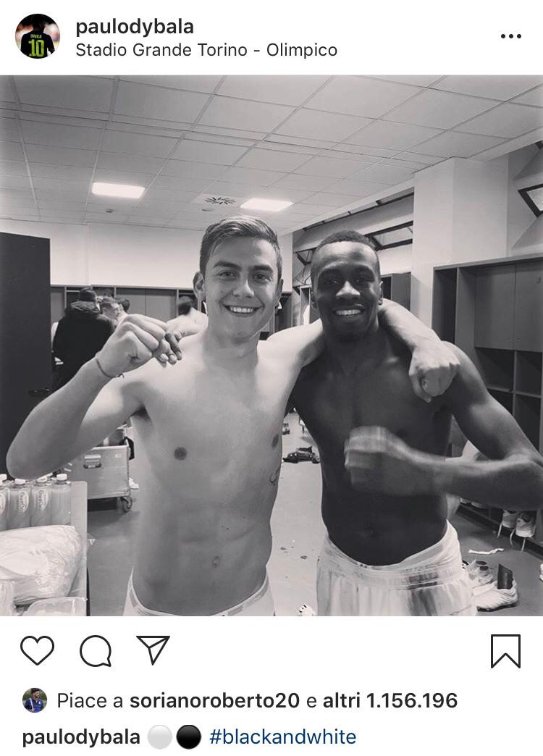
Task: Like the post with the heart icon
Action: point(37,650)
